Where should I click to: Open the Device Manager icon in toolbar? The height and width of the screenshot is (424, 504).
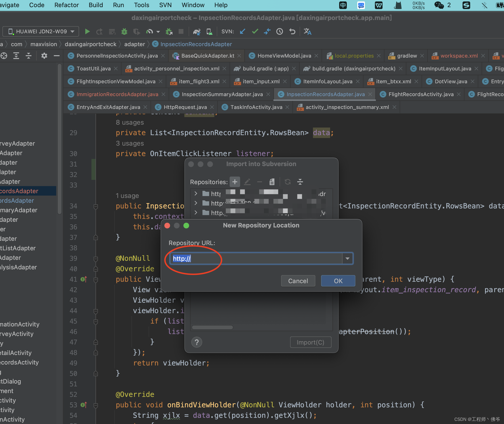(209, 31)
